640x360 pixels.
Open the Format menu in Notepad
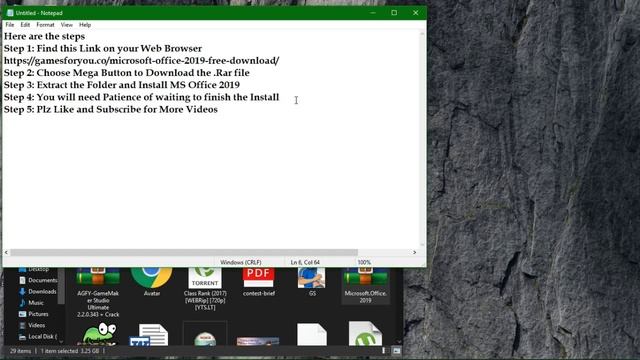coord(45,25)
